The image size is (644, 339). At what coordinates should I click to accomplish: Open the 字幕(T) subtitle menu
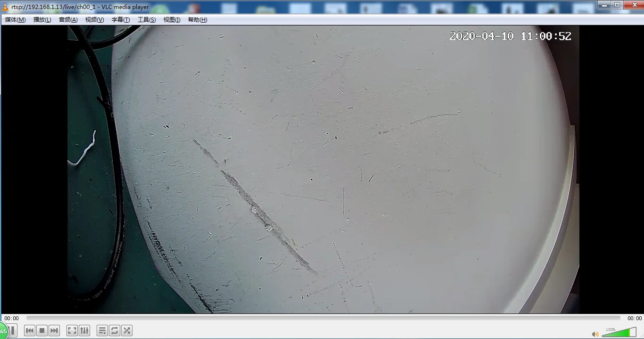tap(120, 20)
